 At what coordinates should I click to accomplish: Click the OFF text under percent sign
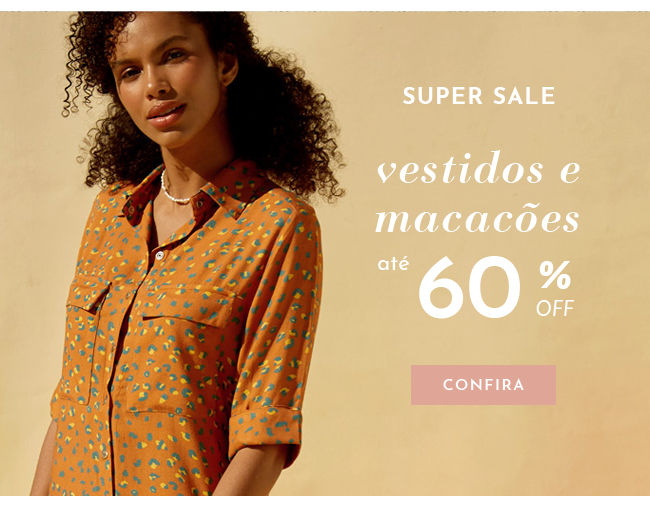click(x=555, y=308)
